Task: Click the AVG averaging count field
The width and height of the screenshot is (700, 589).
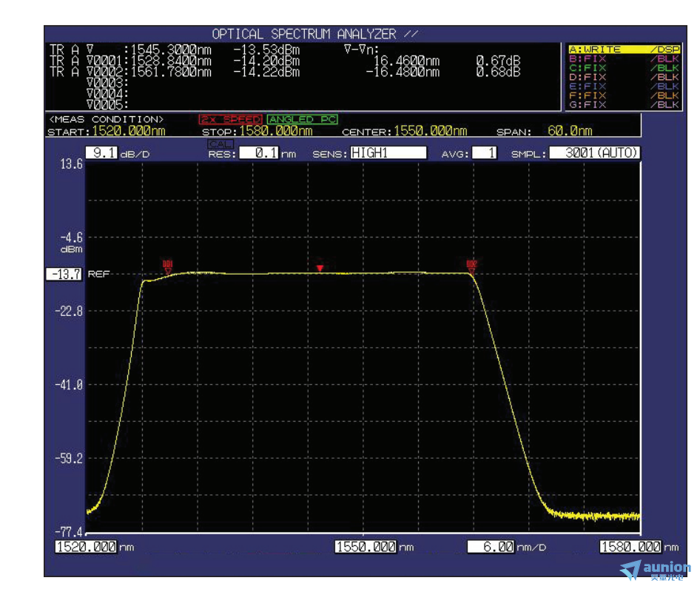Action: [x=484, y=153]
